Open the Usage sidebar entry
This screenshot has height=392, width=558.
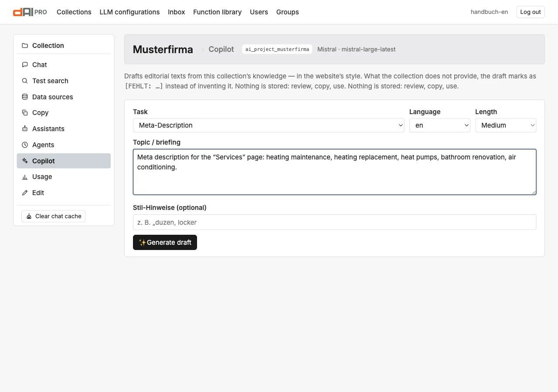64,177
